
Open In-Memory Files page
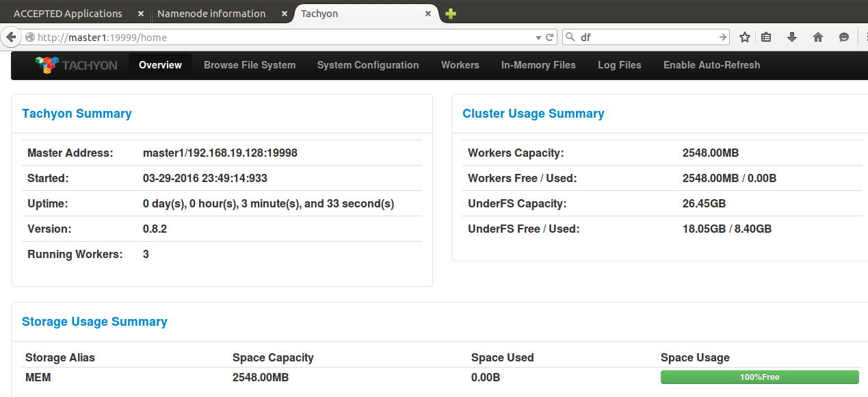tap(538, 65)
